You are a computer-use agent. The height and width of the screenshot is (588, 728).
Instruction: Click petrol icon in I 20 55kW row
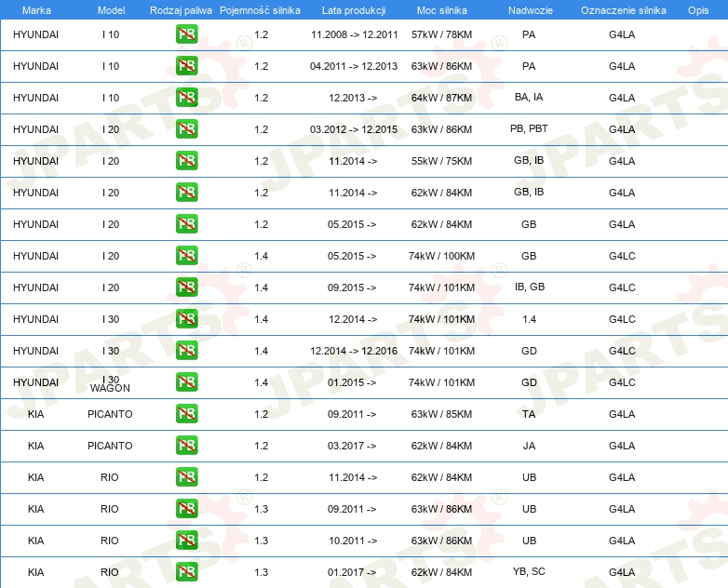pyautogui.click(x=186, y=161)
